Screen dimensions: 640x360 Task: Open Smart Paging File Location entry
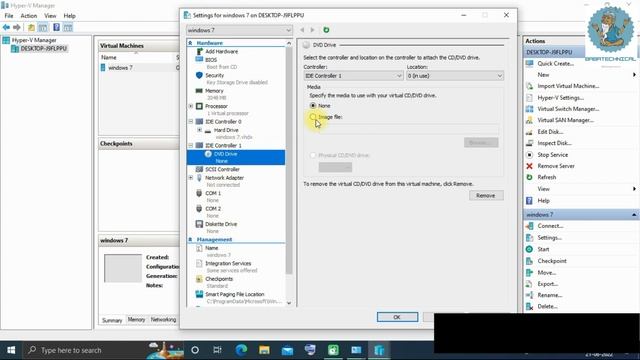234,294
